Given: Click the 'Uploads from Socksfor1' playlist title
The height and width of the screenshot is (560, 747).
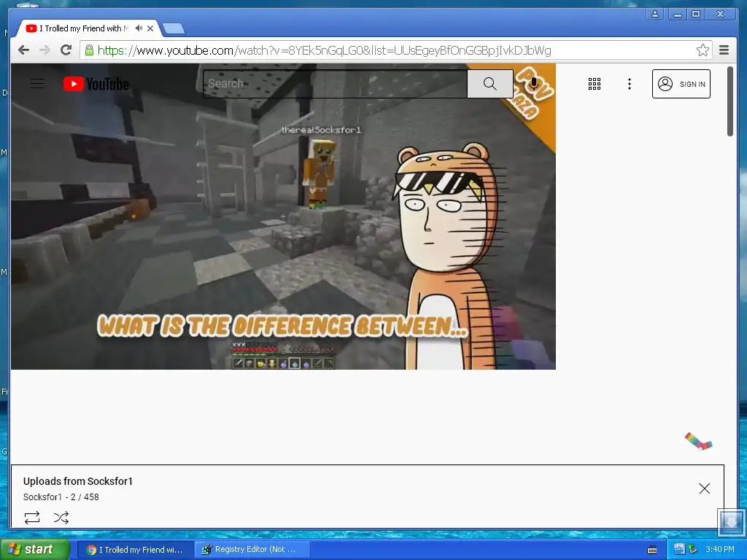Looking at the screenshot, I should point(77,481).
